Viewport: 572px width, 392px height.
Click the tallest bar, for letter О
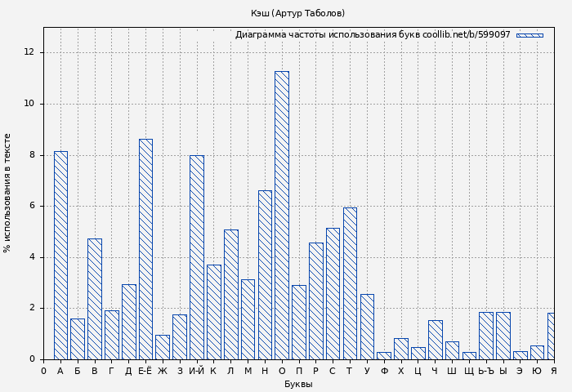281,216
